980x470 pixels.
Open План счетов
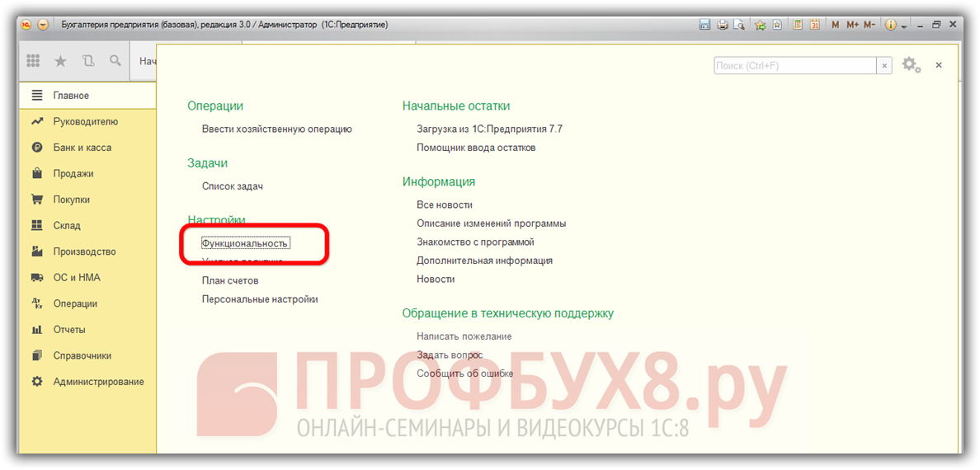click(230, 280)
